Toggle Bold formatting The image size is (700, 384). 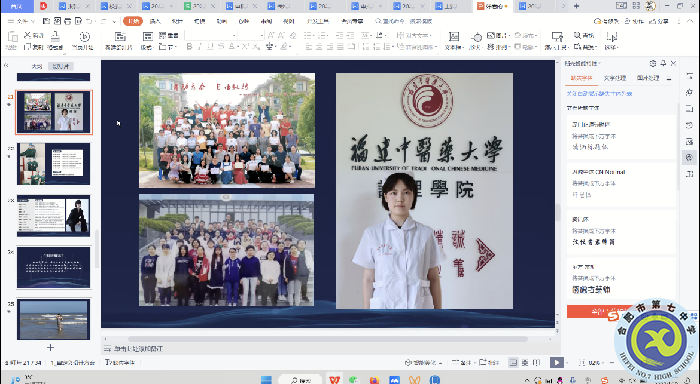[x=189, y=46]
